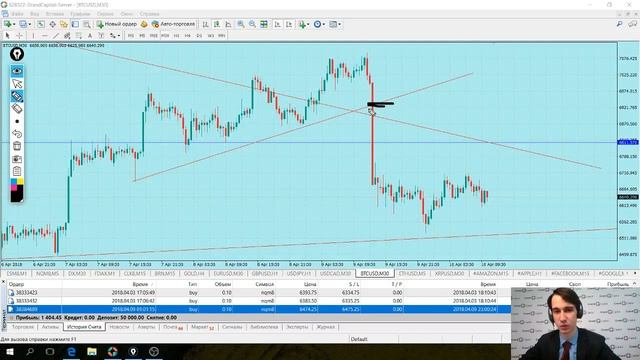Image resolution: width=640 pixels, height=360 pixels.
Task: Switch to the Торговля terminal tab
Action: pos(23,327)
